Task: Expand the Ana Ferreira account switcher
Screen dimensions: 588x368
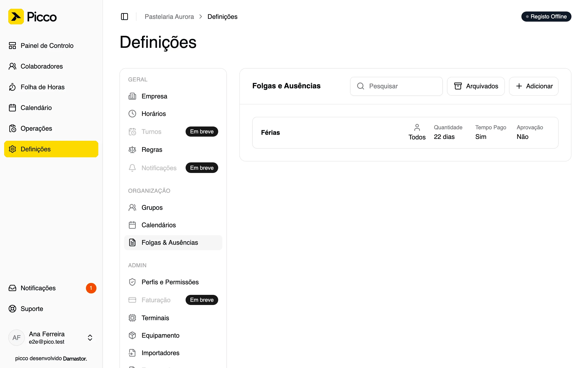Action: tap(90, 338)
